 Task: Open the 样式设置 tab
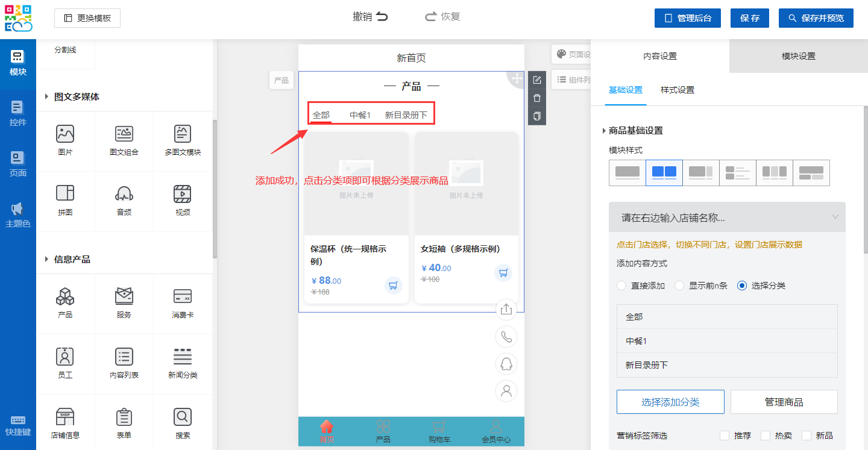(677, 90)
